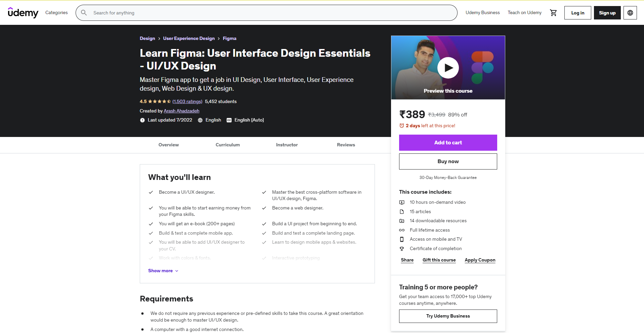Click the closed captions icon
The width and height of the screenshot is (644, 333).
pos(229,120)
